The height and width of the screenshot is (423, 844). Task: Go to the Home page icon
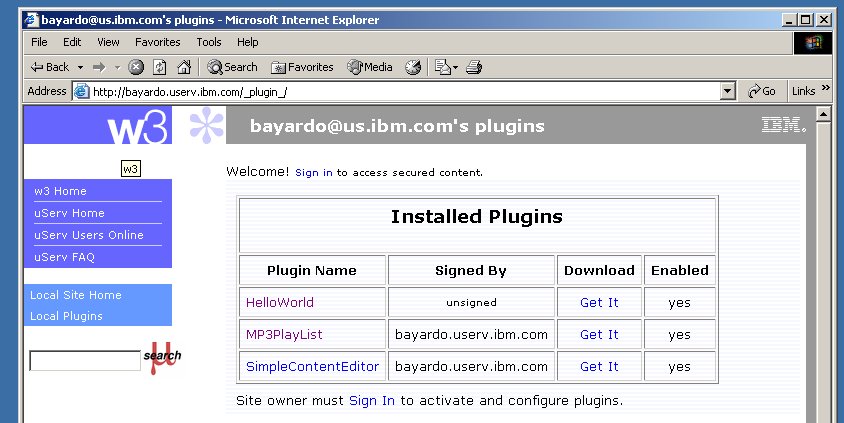point(184,67)
